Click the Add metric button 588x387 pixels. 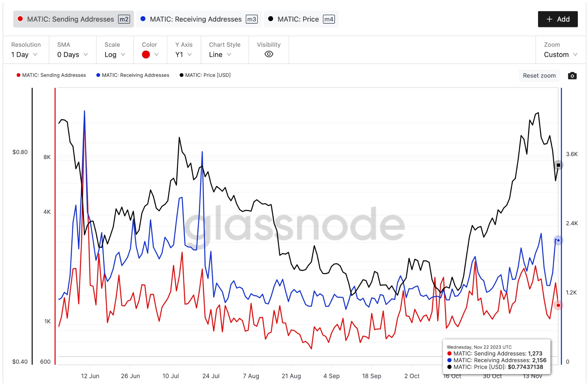(x=557, y=19)
